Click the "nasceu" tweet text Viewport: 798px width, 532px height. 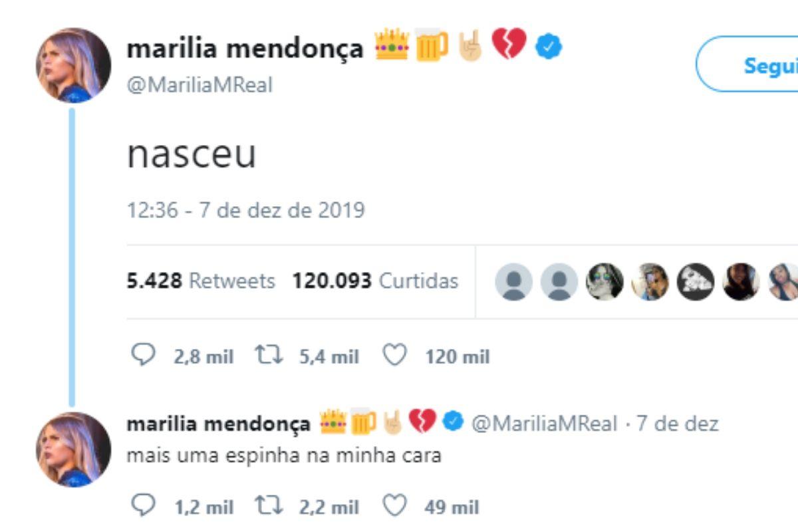pos(192,154)
